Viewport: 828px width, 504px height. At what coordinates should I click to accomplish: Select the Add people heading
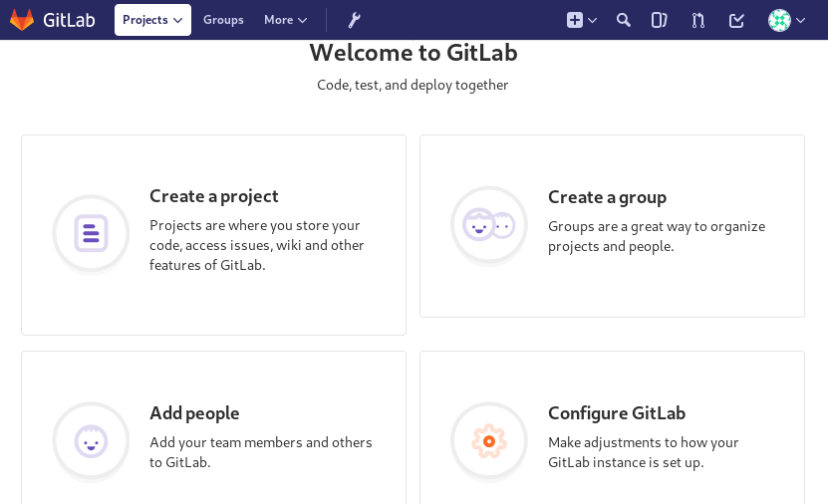click(194, 413)
